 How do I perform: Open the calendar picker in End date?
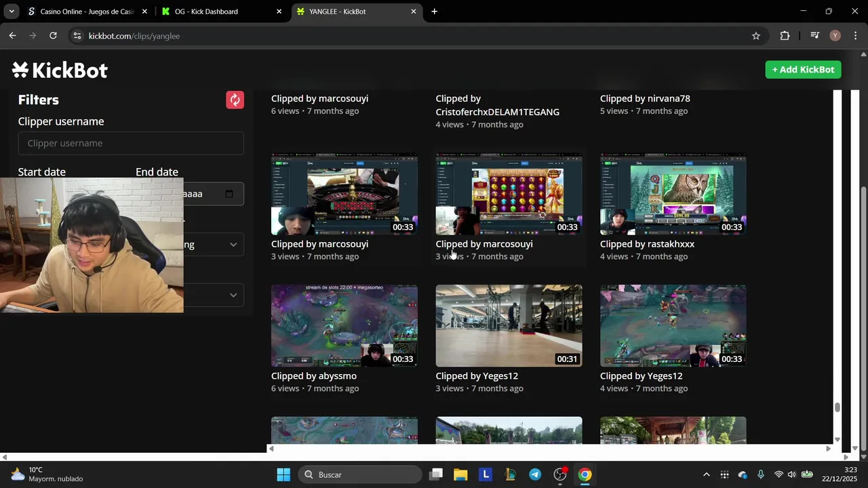[229, 194]
